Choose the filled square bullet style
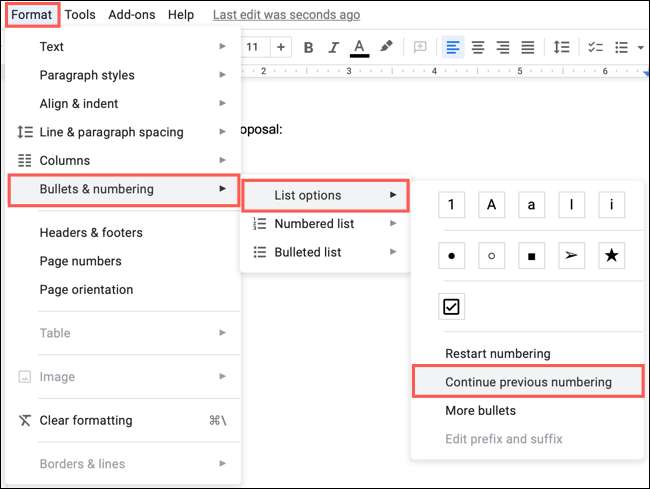This screenshot has width=650, height=489. tap(531, 255)
